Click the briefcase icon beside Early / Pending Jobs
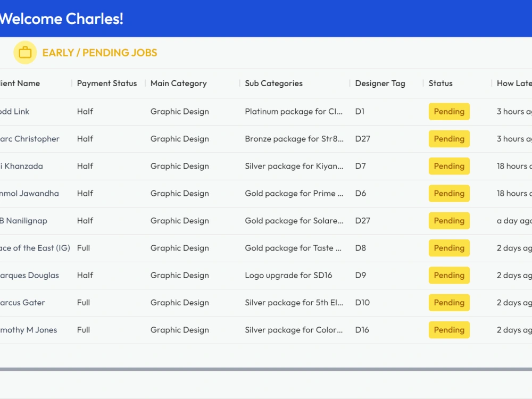The height and width of the screenshot is (399, 532). click(25, 53)
